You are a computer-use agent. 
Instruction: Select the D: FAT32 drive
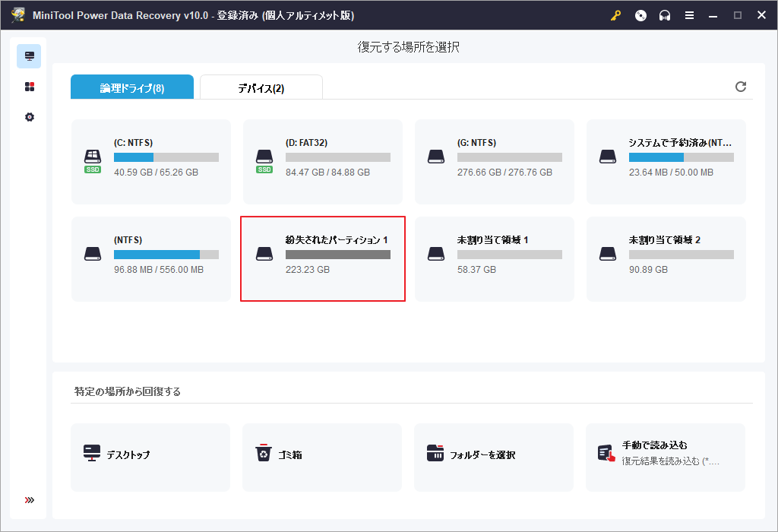323,161
